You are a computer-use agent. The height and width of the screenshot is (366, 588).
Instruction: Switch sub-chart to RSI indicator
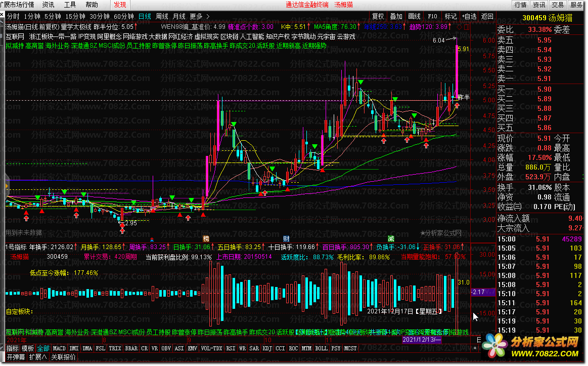[231, 348]
